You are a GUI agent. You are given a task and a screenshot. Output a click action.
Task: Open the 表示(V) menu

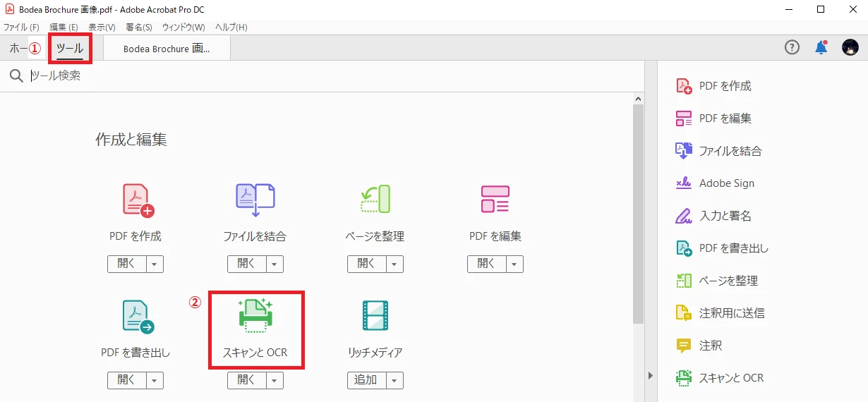tap(102, 28)
